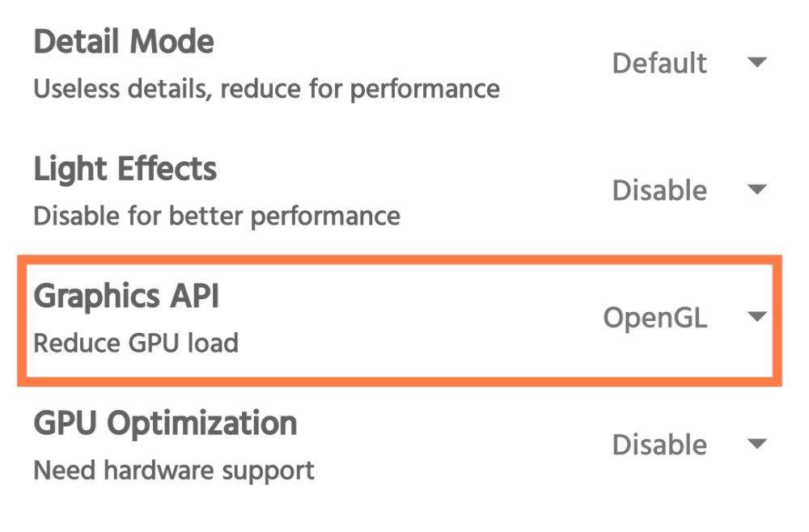Click the GPU Optimization heading

[165, 424]
